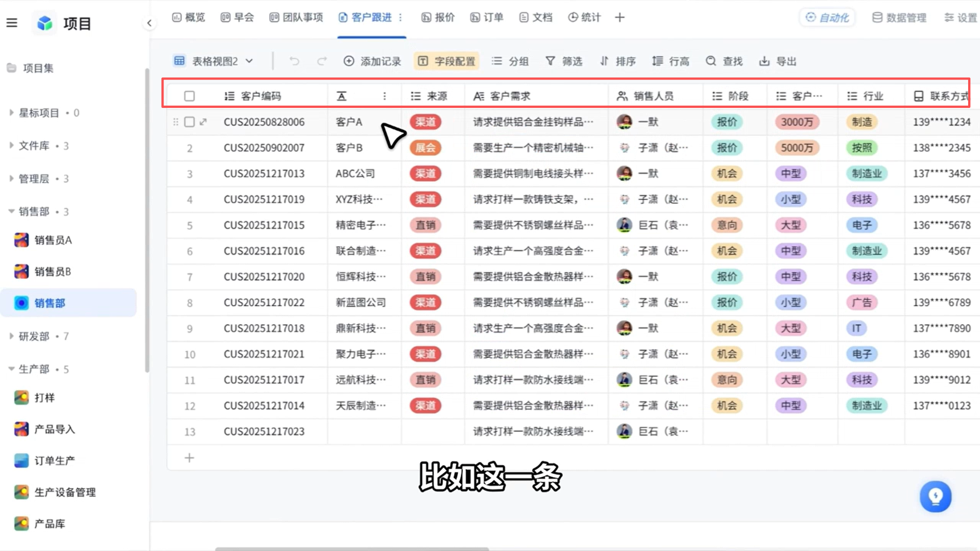Click the add new tab plus icon

point(620,18)
